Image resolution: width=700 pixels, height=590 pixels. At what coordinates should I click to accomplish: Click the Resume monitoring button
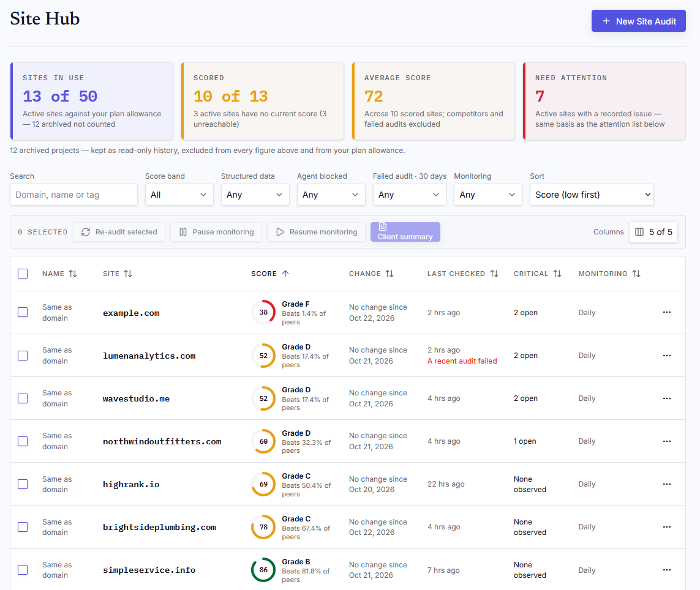[317, 232]
